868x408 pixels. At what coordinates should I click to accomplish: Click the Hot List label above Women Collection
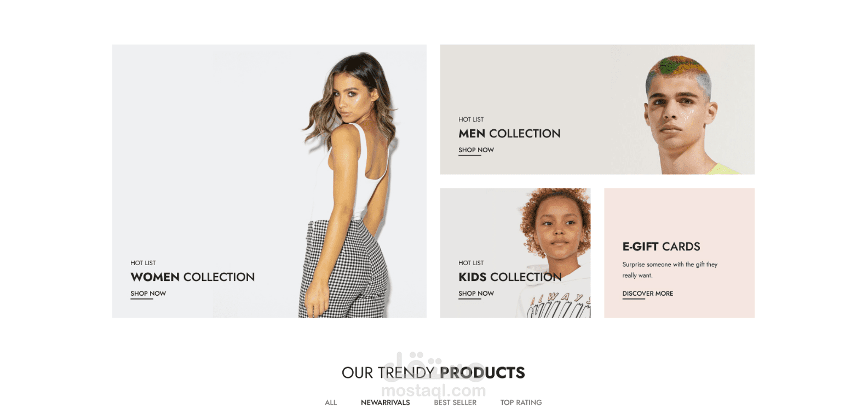click(143, 263)
